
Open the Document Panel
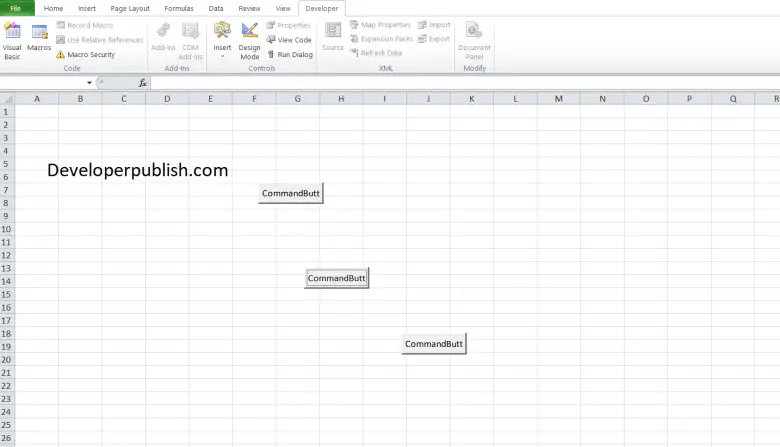pos(474,41)
